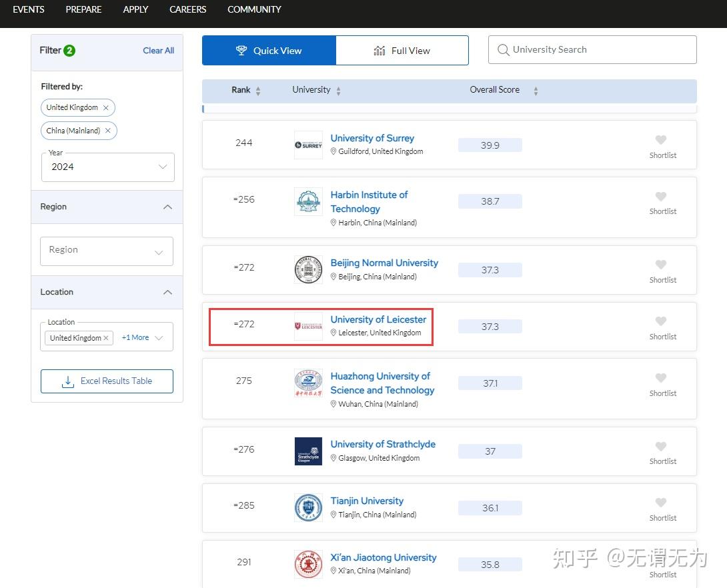Open the APPLY menu
This screenshot has width=727, height=588.
click(x=135, y=9)
